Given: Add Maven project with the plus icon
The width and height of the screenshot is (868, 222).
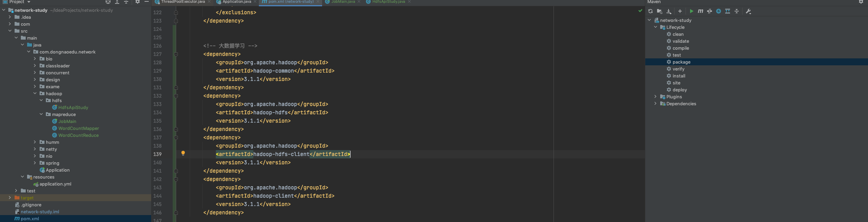Looking at the screenshot, I should (680, 11).
